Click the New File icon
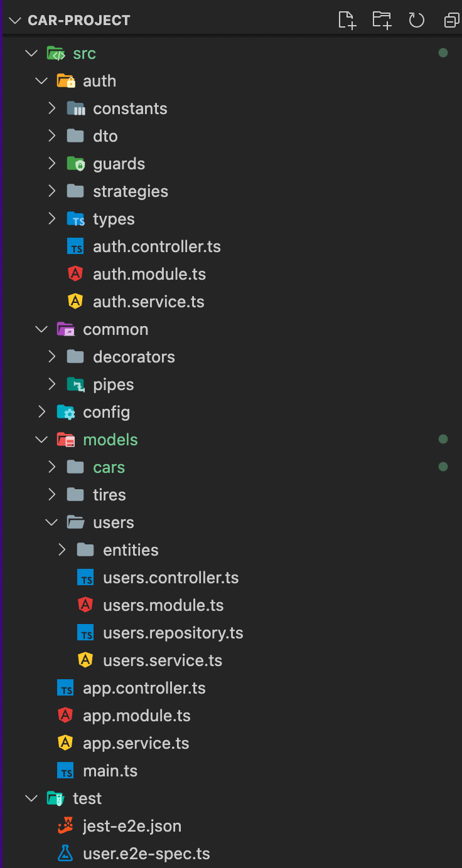The image size is (462, 868). [x=347, y=20]
